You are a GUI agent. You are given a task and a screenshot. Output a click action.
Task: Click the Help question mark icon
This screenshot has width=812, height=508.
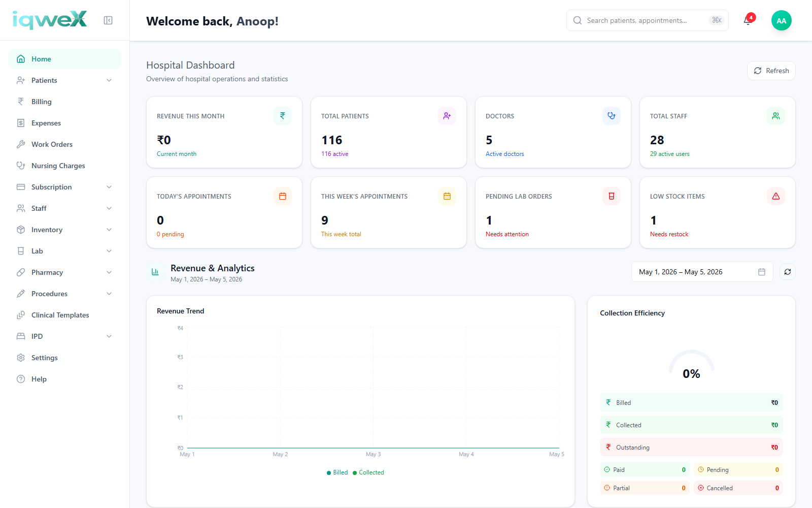pos(21,379)
